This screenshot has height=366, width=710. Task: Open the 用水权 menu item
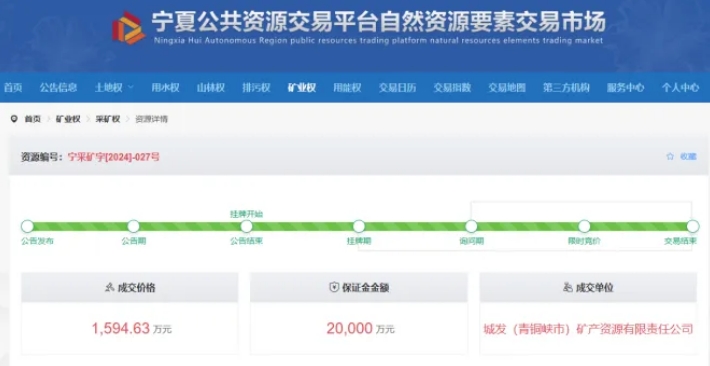coord(165,87)
